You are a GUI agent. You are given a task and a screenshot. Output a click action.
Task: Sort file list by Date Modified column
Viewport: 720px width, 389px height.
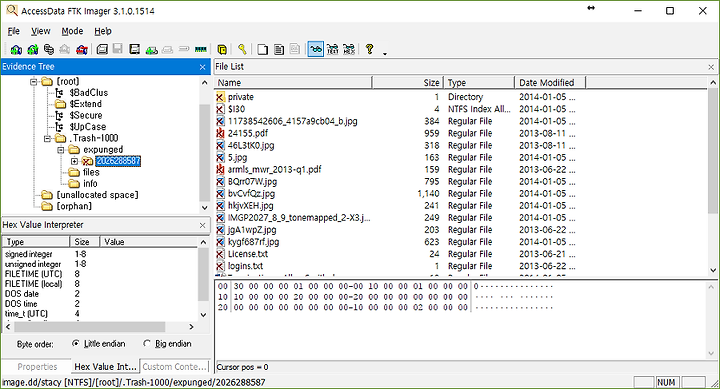point(550,83)
